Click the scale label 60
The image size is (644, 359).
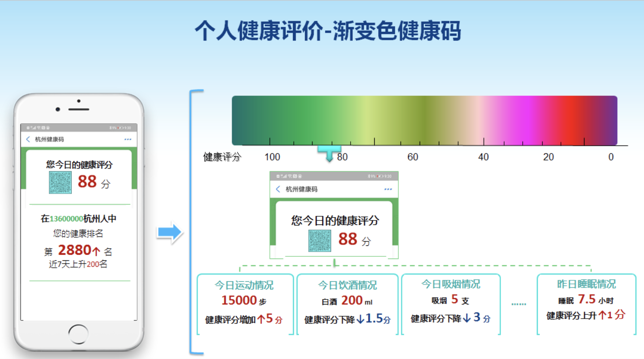413,157
